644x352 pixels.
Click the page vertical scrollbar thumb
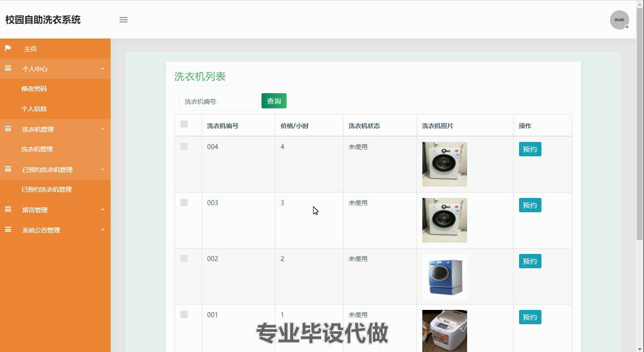coord(640,124)
